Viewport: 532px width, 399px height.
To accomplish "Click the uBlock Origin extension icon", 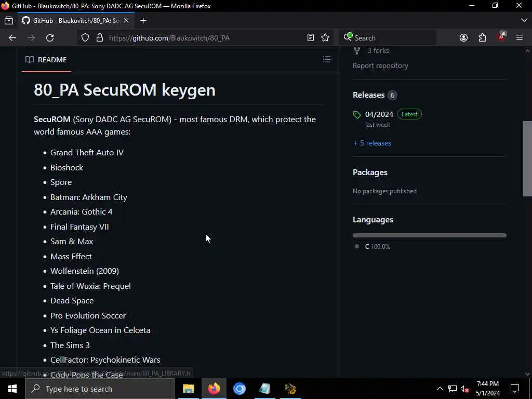I will pos(501,37).
